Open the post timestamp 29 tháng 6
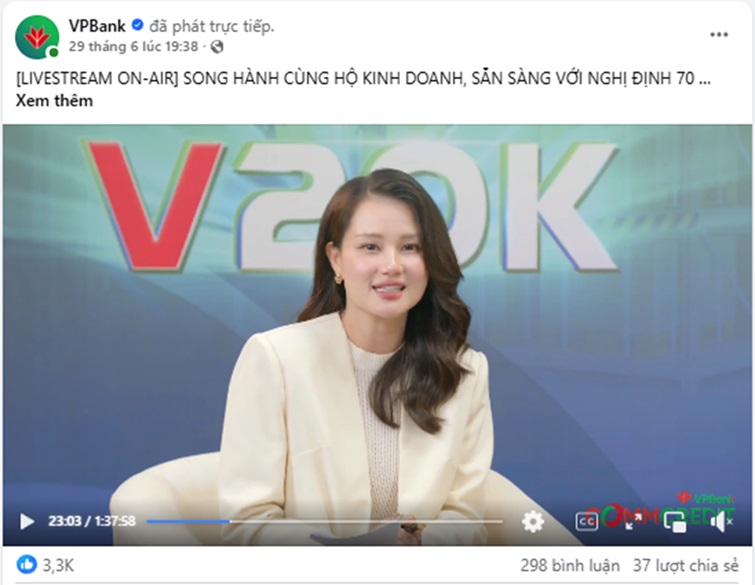This screenshot has width=755, height=585. pyautogui.click(x=133, y=47)
